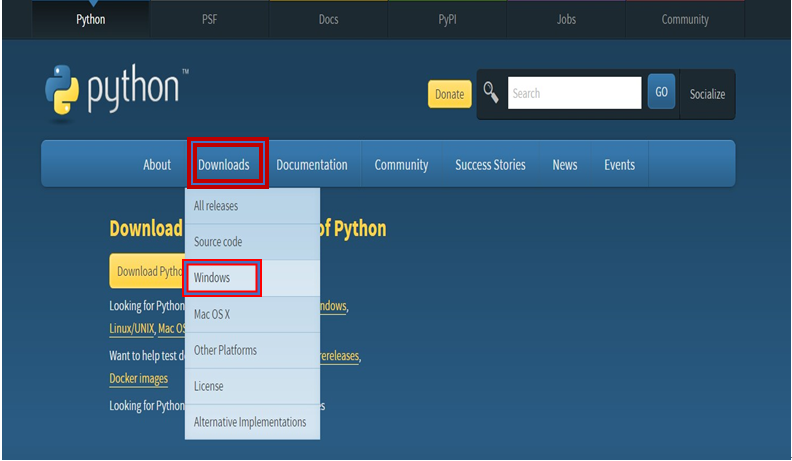The image size is (792, 461).
Task: Switch to the PSF top tab
Action: [210, 19]
